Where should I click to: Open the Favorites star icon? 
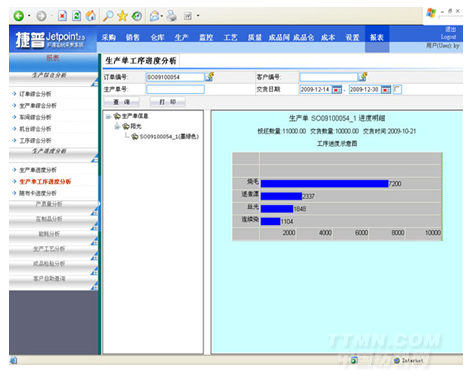click(x=122, y=16)
